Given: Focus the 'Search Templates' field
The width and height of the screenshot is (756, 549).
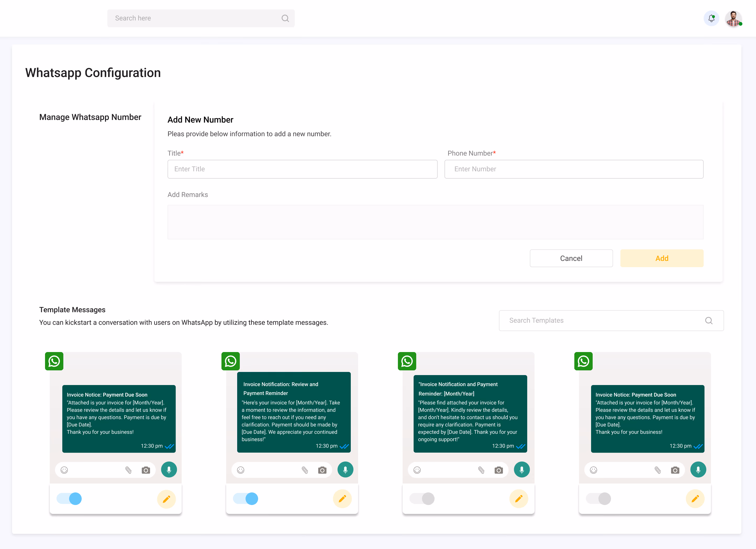Looking at the screenshot, I should point(611,321).
